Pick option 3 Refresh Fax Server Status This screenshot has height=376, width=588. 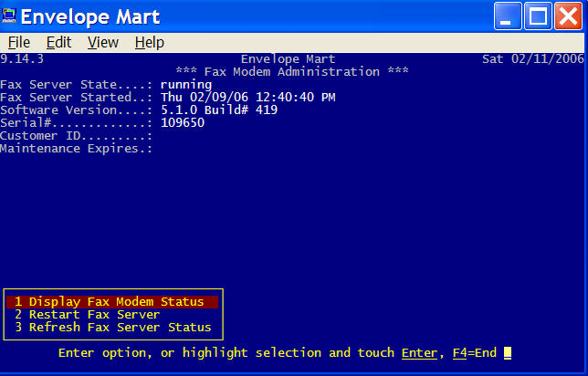tap(112, 328)
